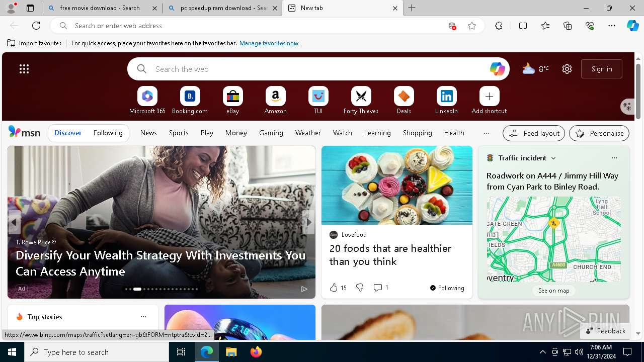Click the Feed layout button
The height and width of the screenshot is (362, 644).
534,133
